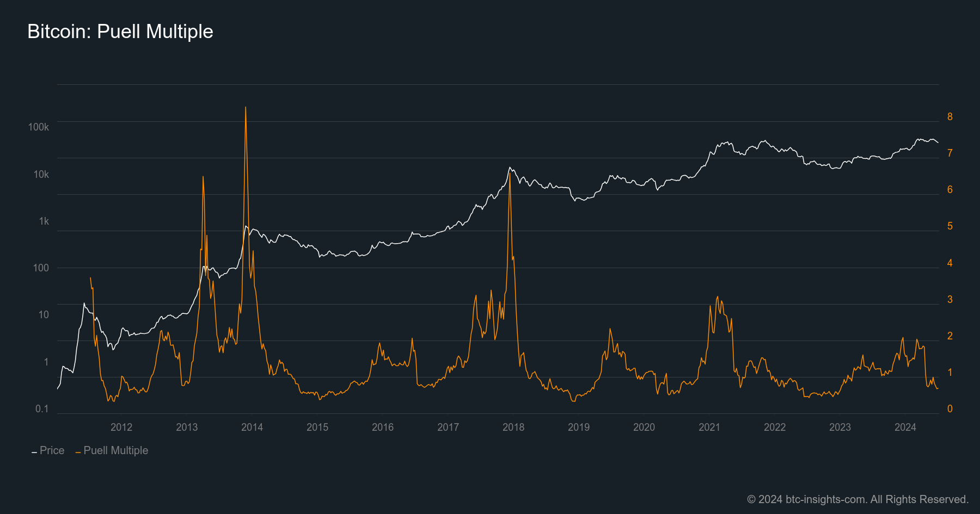Click the white Price legend marker
The width and height of the screenshot is (980, 514).
pos(34,452)
